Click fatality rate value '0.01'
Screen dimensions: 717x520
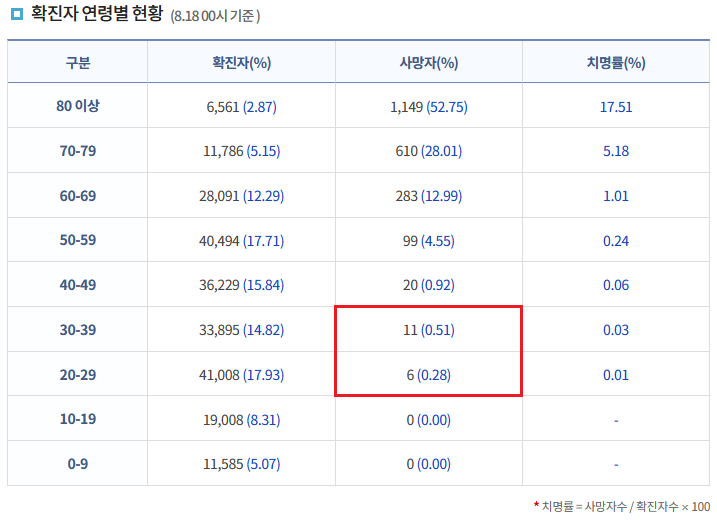[x=616, y=375]
